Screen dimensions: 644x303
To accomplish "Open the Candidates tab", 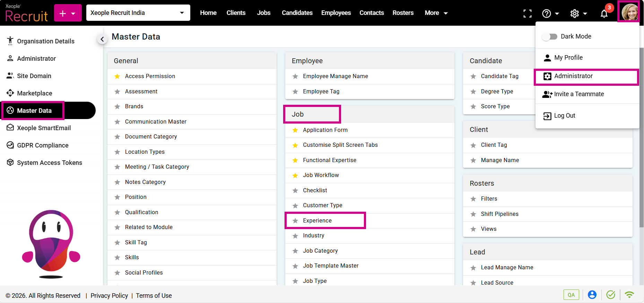I will [x=297, y=13].
